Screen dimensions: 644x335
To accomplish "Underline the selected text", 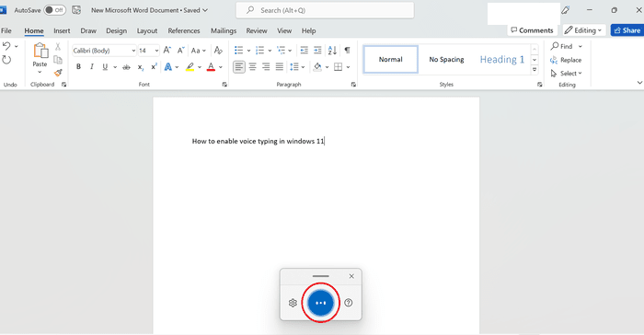I will [x=105, y=66].
